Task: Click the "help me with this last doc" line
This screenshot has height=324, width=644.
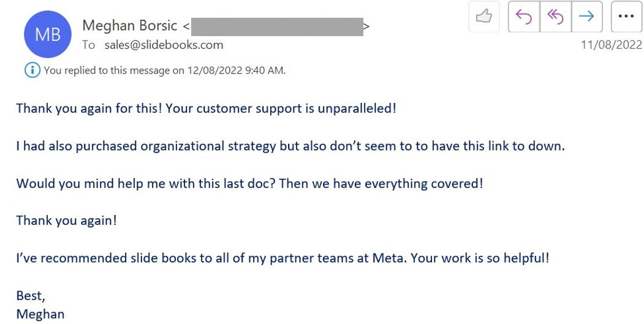Action: tap(249, 183)
